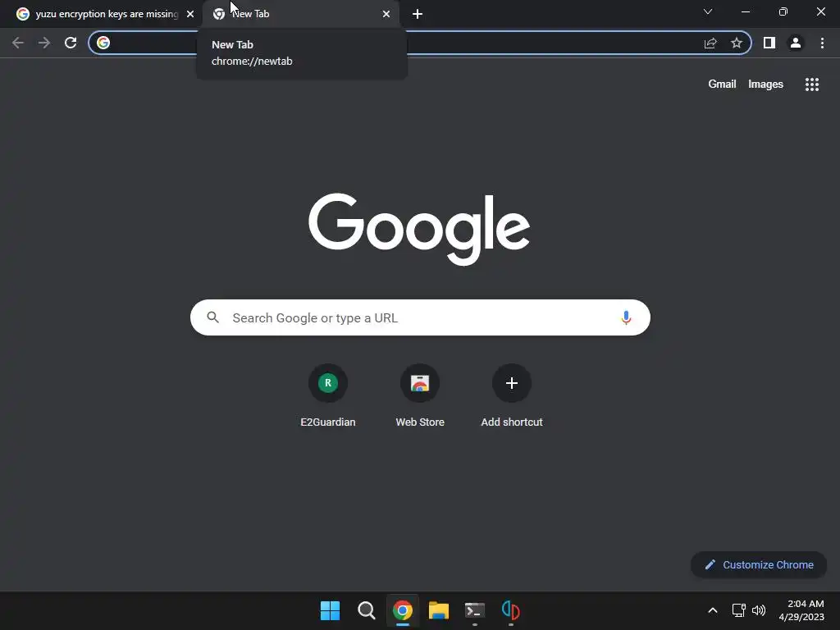The width and height of the screenshot is (840, 630).
Task: Open the network status tray icon
Action: coord(739,610)
